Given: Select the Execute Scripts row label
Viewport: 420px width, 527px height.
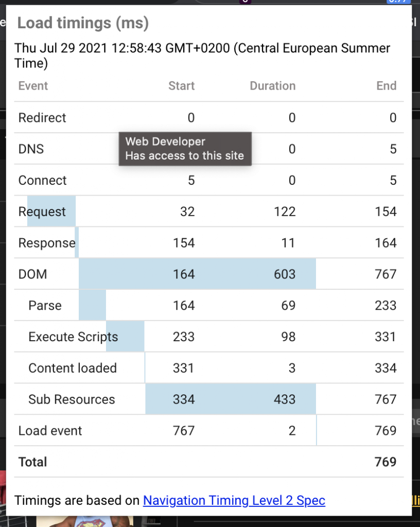Looking at the screenshot, I should coord(73,337).
